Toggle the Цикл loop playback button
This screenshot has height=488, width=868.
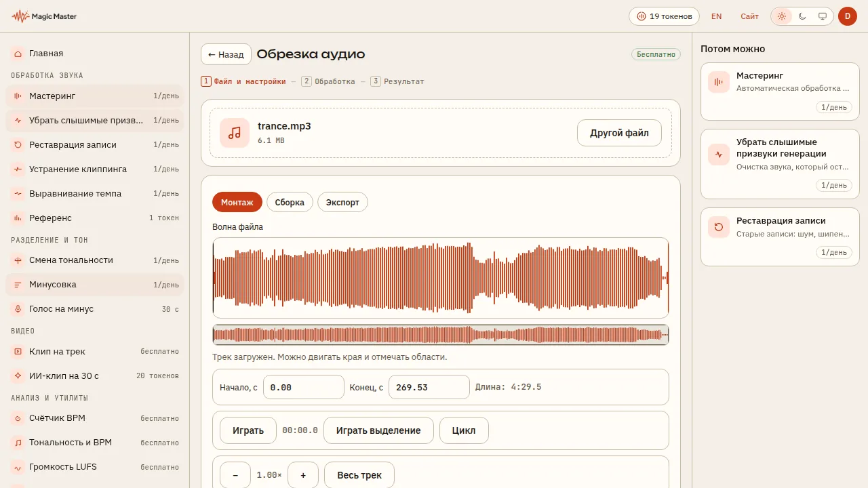pos(464,430)
